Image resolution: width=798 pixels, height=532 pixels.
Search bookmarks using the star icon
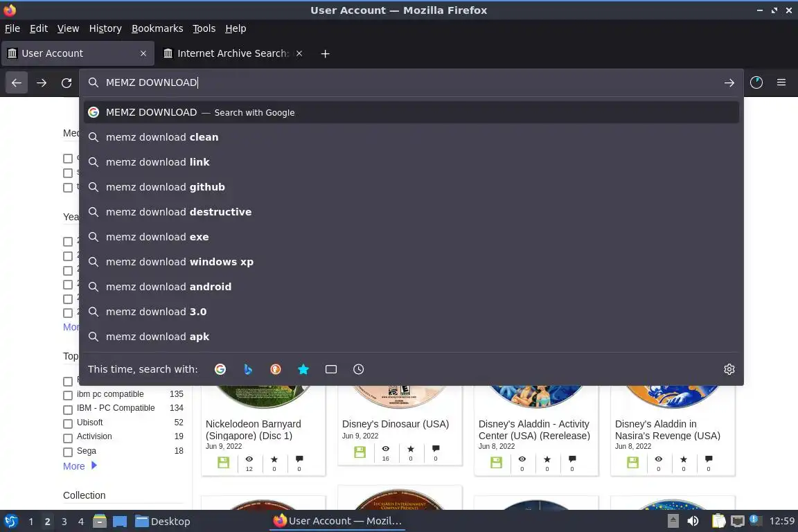click(303, 369)
